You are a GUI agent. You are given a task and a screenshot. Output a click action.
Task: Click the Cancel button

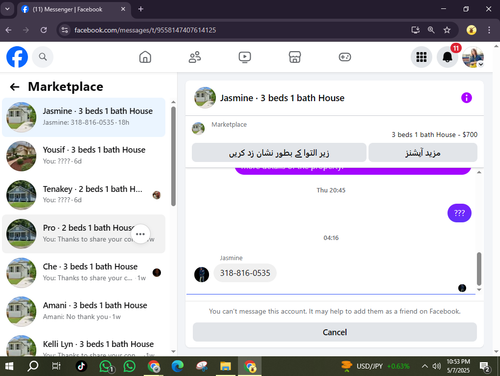(x=335, y=332)
